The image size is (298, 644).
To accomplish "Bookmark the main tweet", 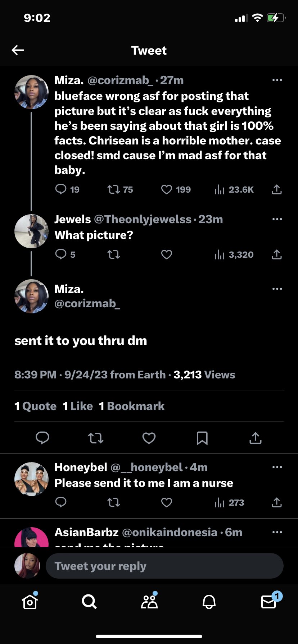I will (x=202, y=438).
